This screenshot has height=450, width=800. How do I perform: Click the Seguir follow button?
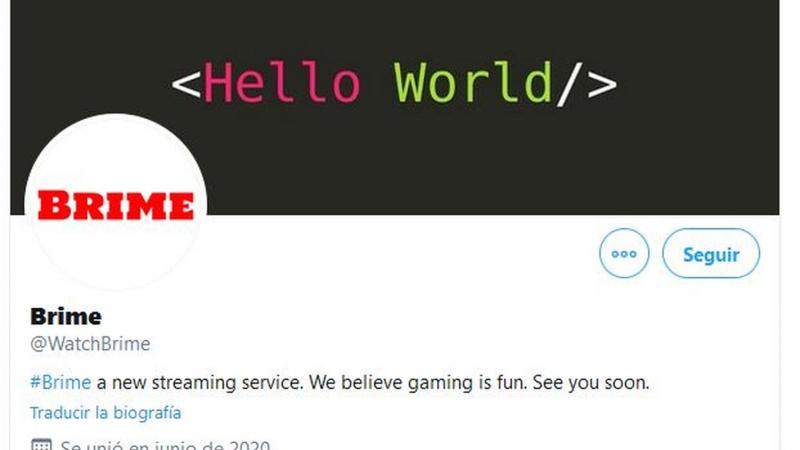click(x=711, y=253)
